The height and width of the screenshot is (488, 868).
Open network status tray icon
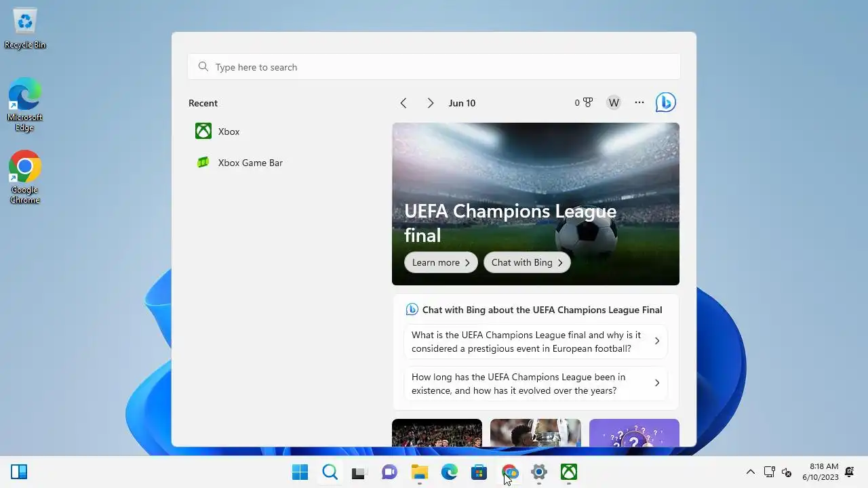click(x=770, y=472)
